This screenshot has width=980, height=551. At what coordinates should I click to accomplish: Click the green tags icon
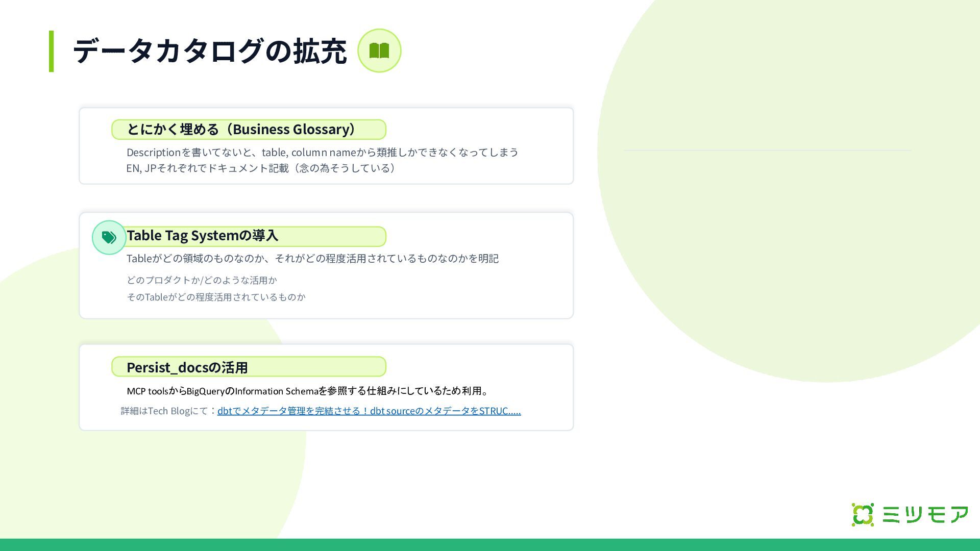109,237
